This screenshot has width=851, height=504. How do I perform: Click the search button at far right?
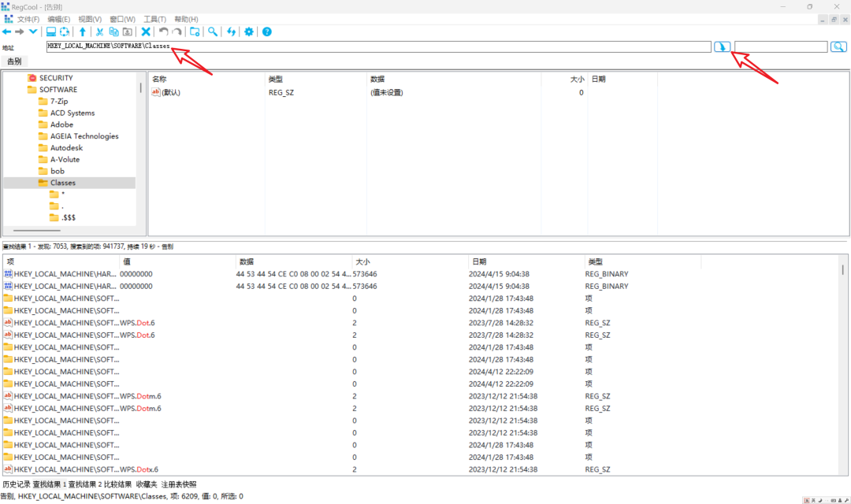tap(838, 46)
